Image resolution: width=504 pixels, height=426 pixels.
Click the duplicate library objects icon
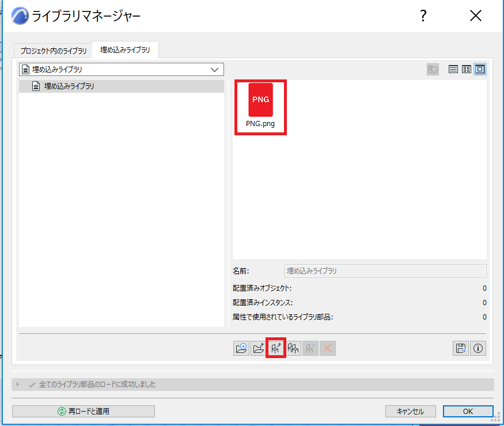(293, 348)
